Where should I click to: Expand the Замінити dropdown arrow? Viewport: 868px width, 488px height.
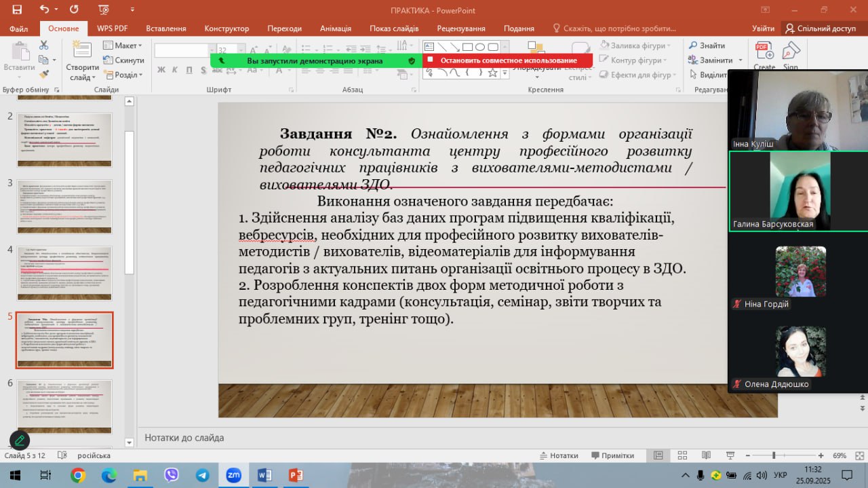740,60
